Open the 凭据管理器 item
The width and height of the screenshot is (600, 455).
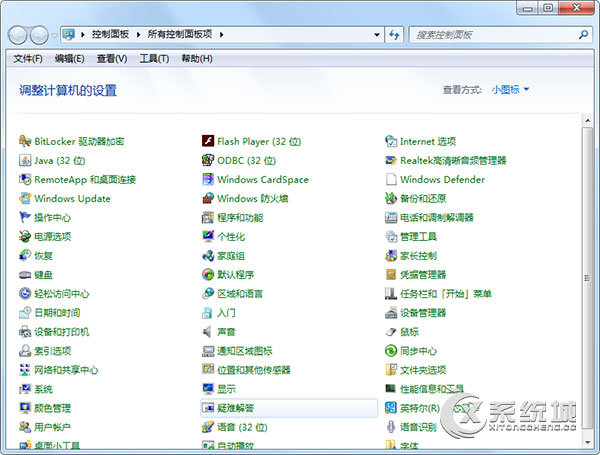pyautogui.click(x=416, y=274)
